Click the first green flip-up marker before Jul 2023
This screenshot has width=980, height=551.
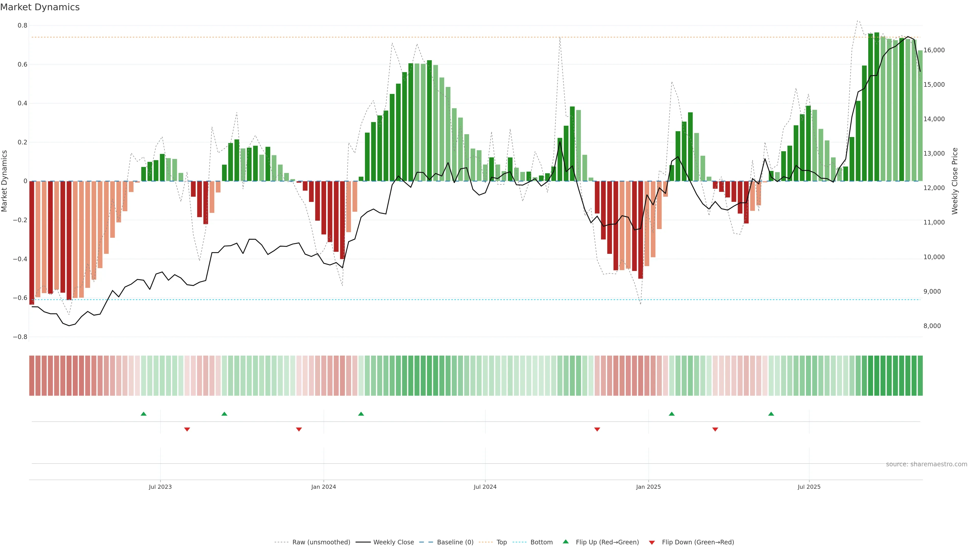pyautogui.click(x=143, y=414)
